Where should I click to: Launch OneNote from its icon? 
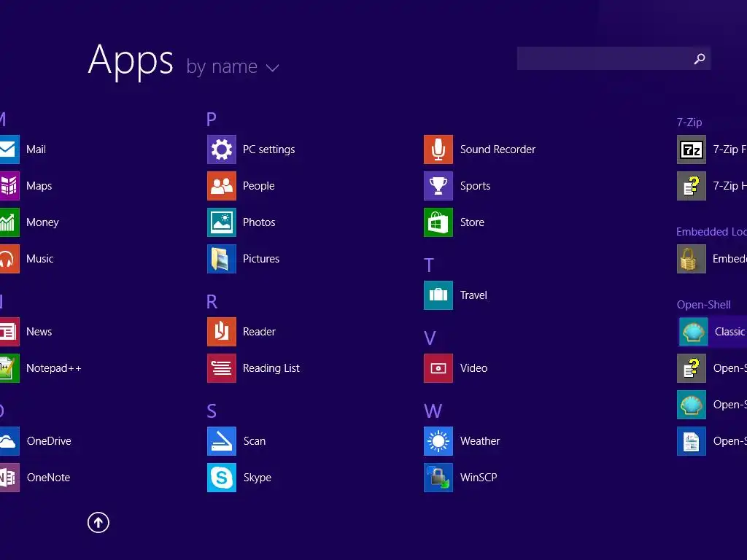(9, 478)
